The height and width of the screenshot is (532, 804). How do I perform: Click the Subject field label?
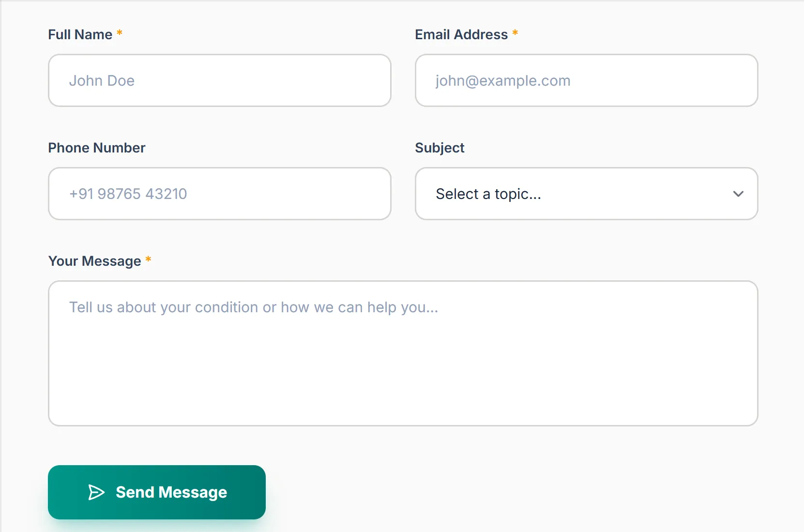click(x=440, y=148)
